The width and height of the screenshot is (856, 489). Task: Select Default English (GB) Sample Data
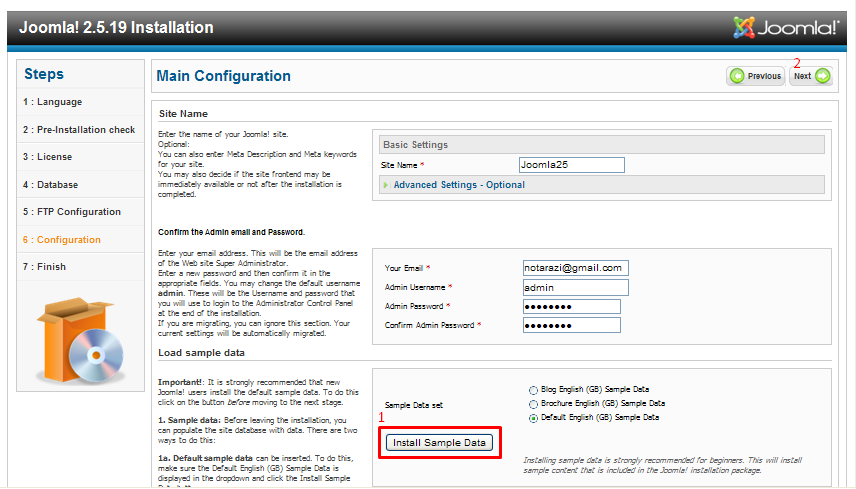click(x=533, y=419)
